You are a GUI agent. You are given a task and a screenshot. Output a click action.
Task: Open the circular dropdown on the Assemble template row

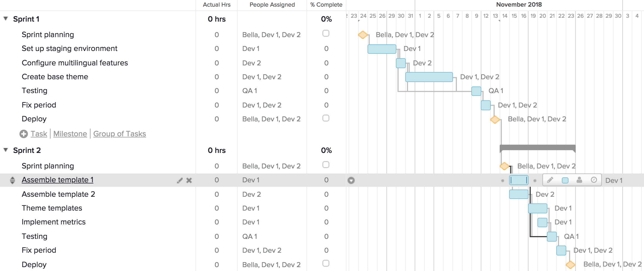tap(351, 180)
